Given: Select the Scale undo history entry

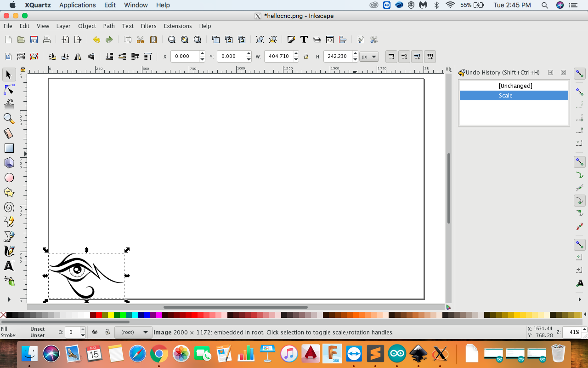Looking at the screenshot, I should [514, 96].
